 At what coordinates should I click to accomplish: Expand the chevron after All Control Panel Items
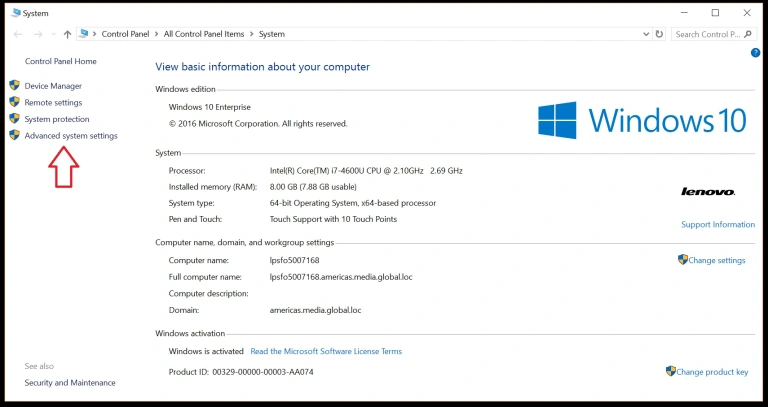pos(251,34)
